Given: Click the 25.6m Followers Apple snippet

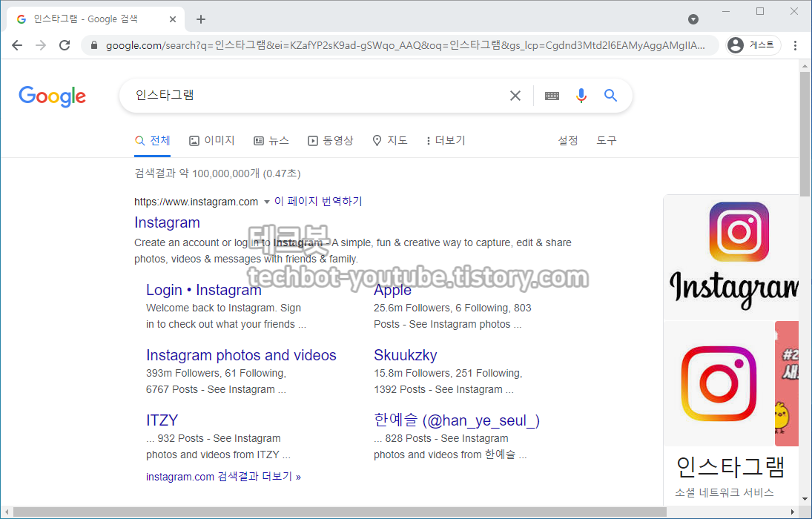Looking at the screenshot, I should 452,316.
